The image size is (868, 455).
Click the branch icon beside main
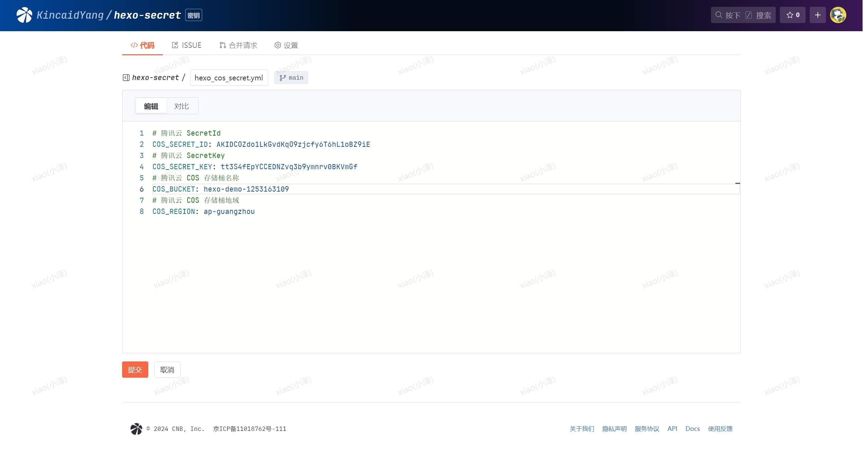coord(283,78)
